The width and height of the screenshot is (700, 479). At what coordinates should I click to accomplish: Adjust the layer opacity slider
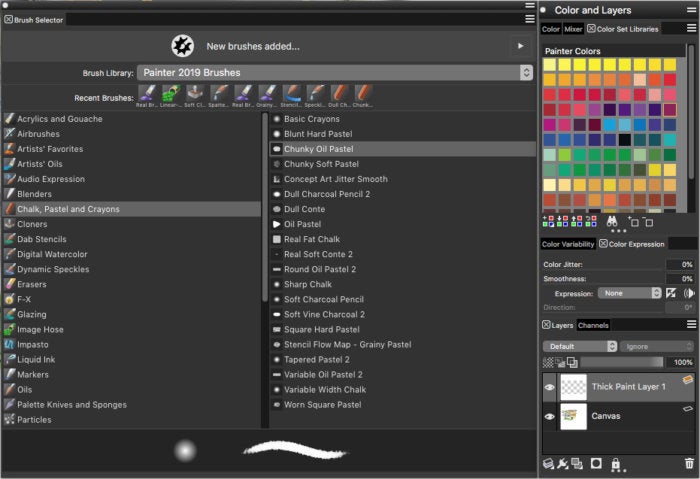point(622,362)
